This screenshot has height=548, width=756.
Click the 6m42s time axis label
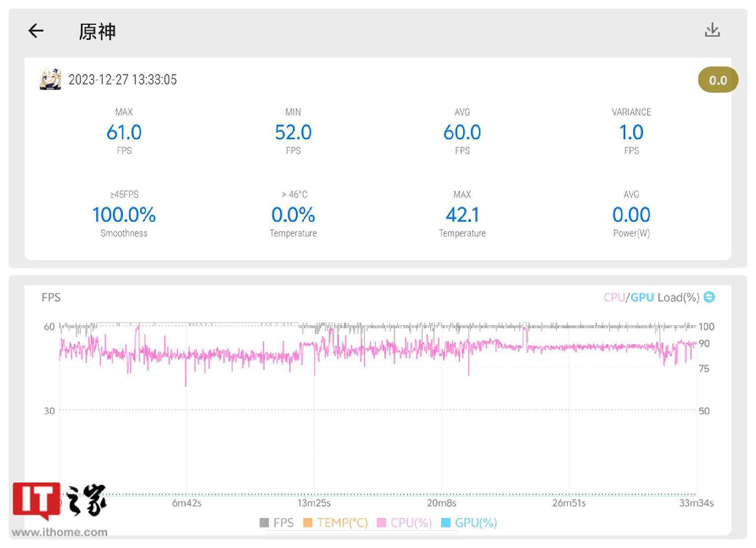186,503
